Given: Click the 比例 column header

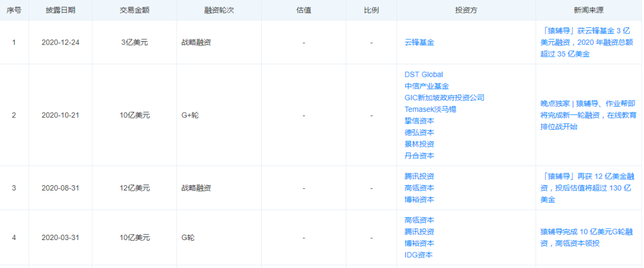Looking at the screenshot, I should (x=371, y=10).
